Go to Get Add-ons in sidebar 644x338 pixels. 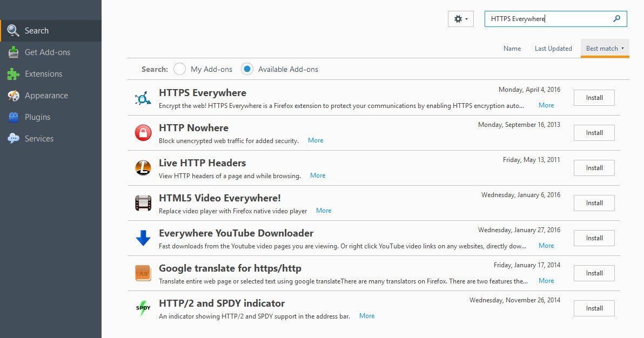pyautogui.click(x=47, y=52)
